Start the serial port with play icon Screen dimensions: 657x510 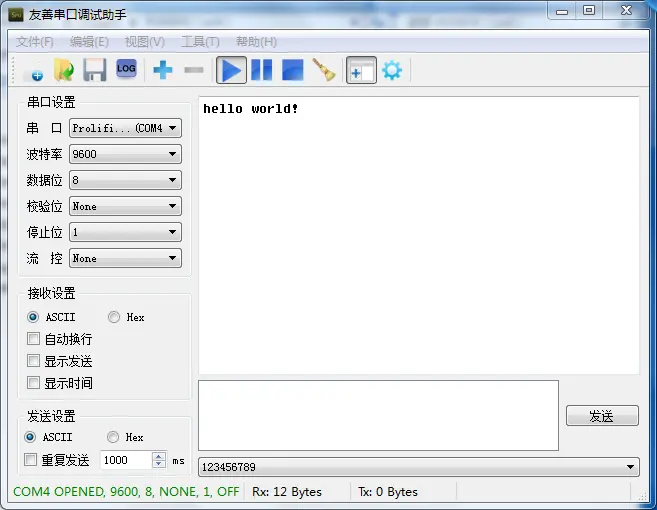tap(231, 70)
